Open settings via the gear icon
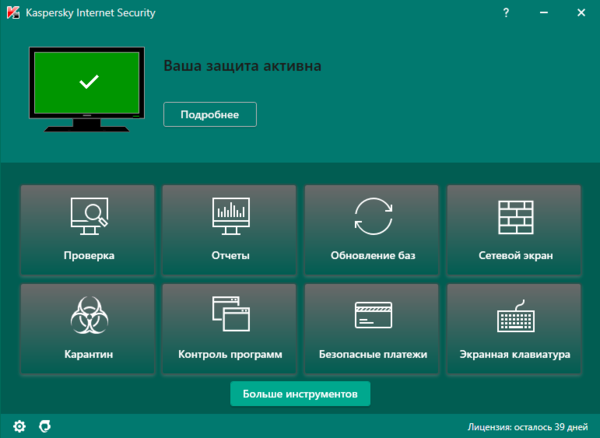This screenshot has height=438, width=600. coord(19,426)
